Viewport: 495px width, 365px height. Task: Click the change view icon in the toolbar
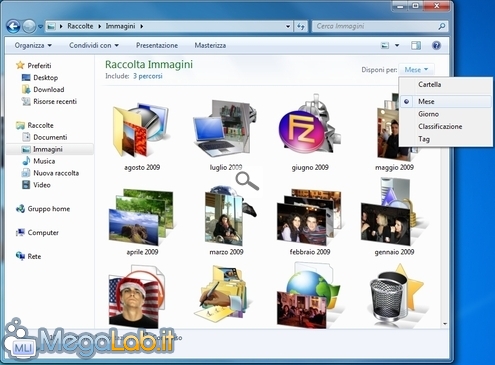385,45
